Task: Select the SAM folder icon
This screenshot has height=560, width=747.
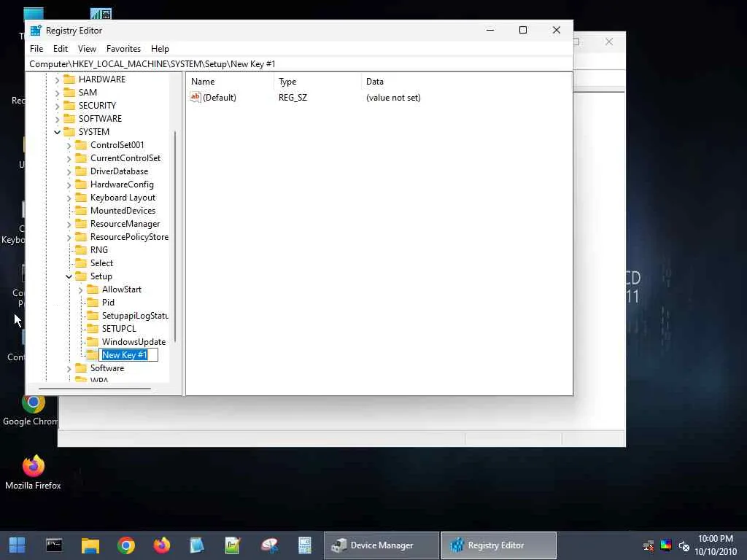Action: tap(69, 93)
